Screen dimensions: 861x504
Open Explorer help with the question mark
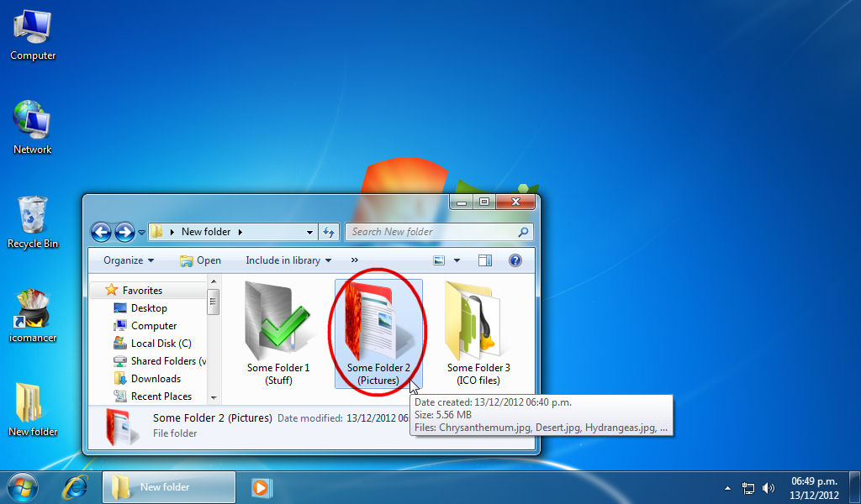click(x=515, y=260)
